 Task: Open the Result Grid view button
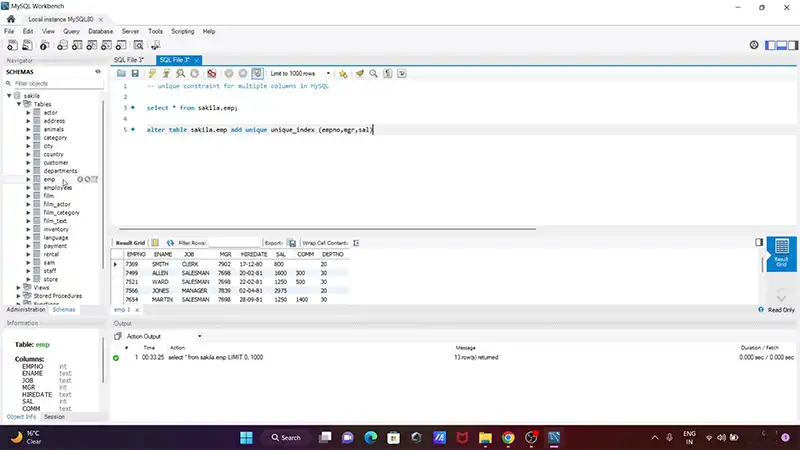(781, 254)
